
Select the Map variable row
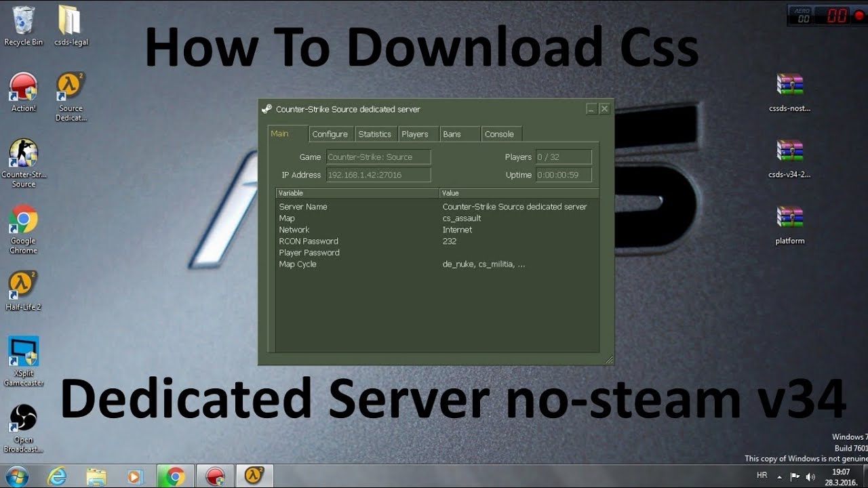point(437,218)
